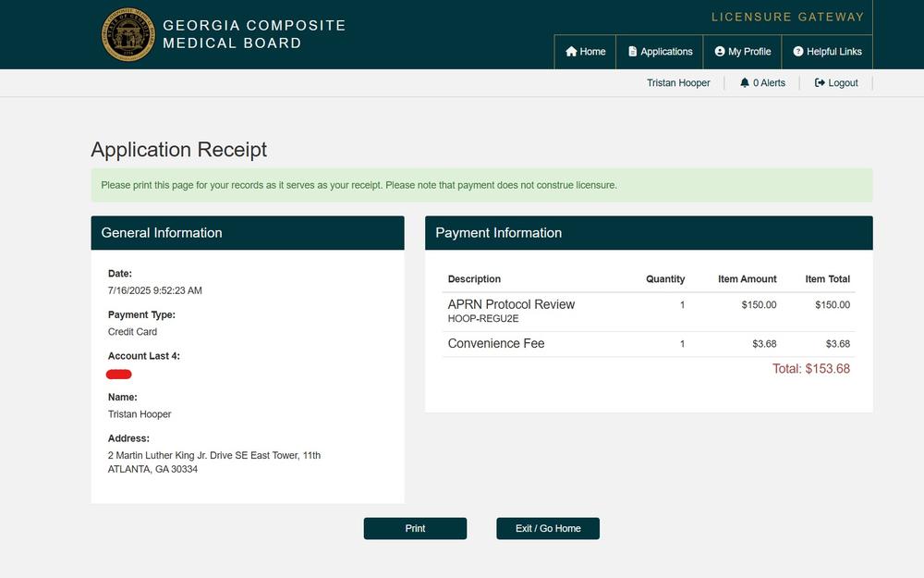
Task: Click the Applications document icon
Action: (x=633, y=52)
